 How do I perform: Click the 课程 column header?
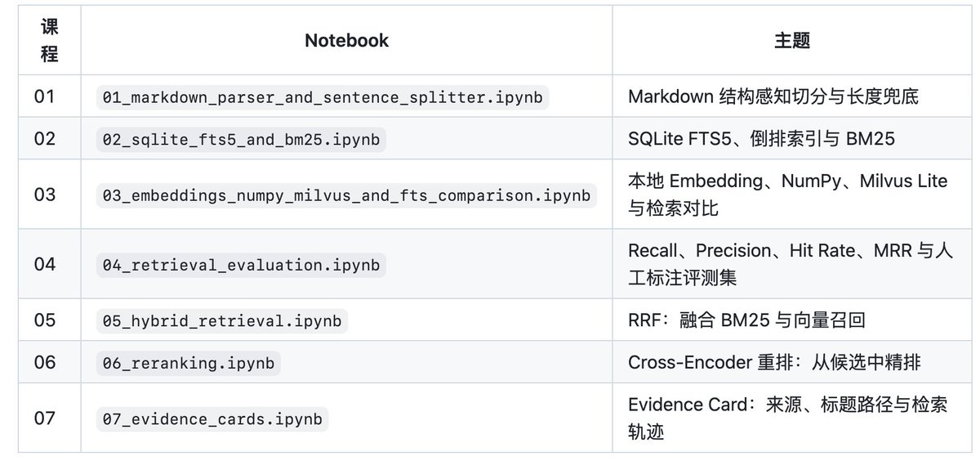tap(50, 41)
